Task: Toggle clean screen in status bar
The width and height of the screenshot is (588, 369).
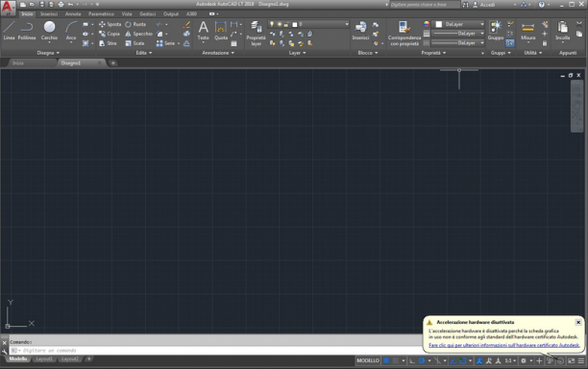Action: click(571, 360)
